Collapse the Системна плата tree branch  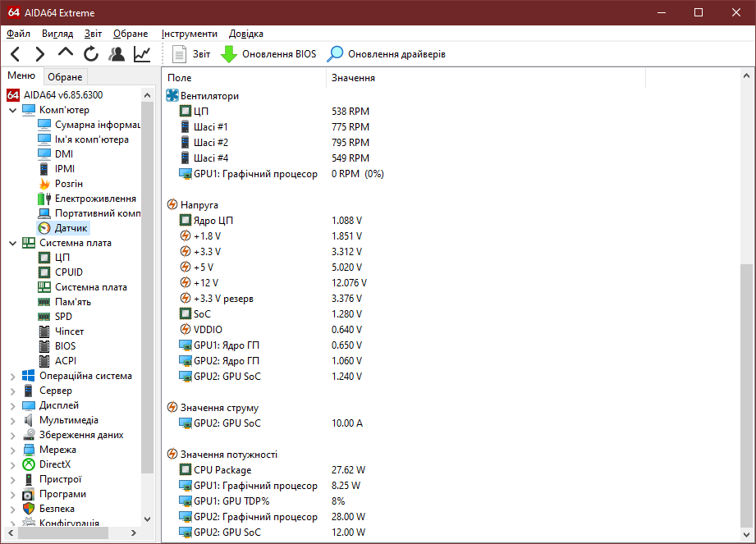point(13,244)
